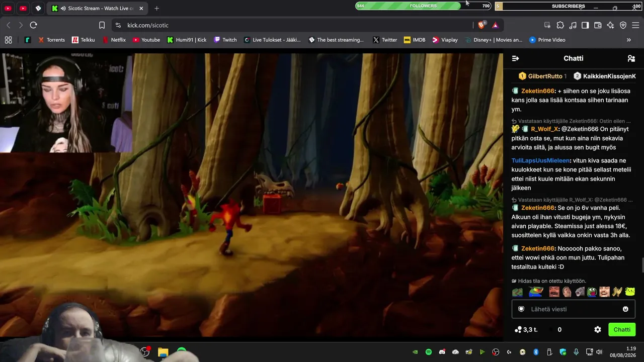Open the Twitter bookmark
Screen dimensions: 644x362
pos(385,40)
